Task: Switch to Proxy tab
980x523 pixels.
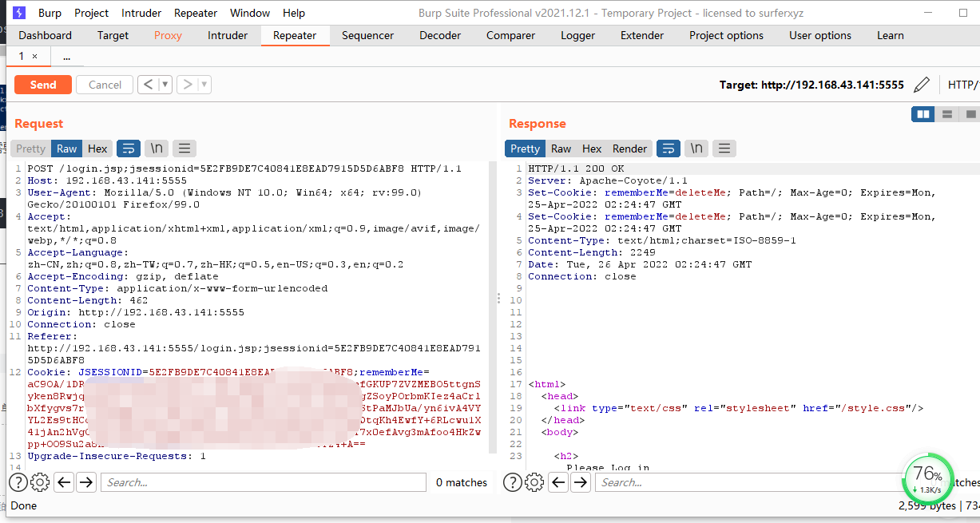Action: 168,35
